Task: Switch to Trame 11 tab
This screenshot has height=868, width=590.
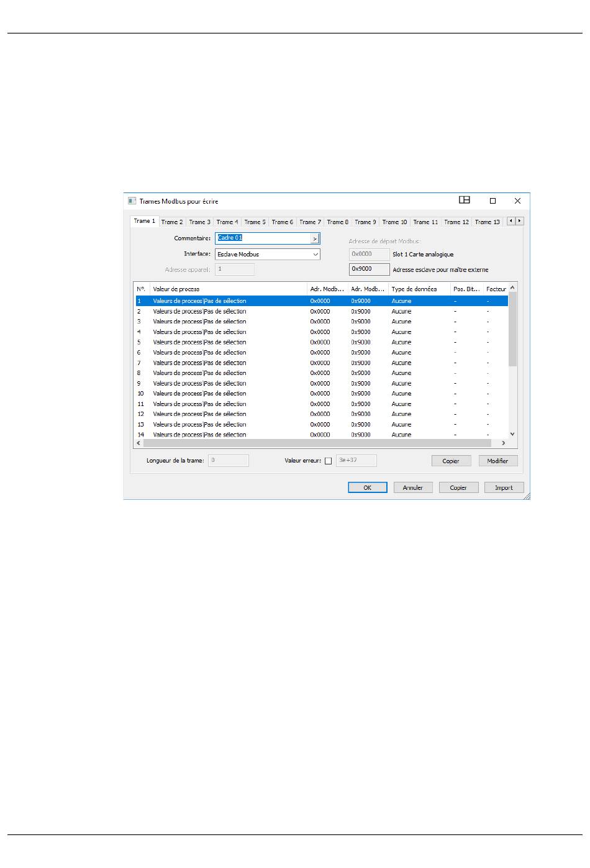Action: point(425,222)
